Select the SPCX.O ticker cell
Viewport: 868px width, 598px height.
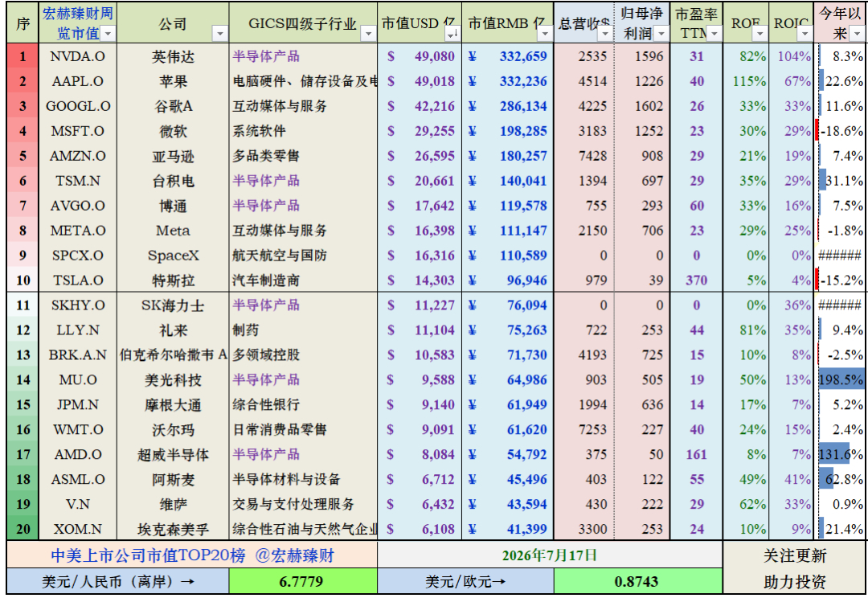(77, 256)
